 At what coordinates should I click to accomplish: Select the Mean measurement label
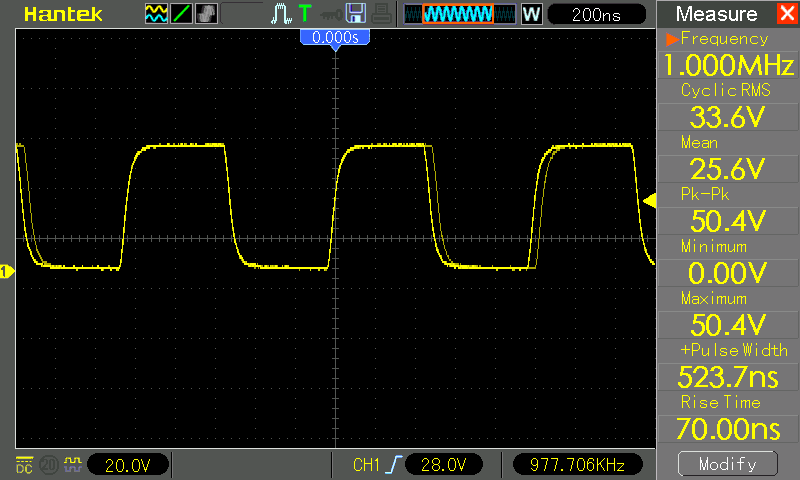699,143
